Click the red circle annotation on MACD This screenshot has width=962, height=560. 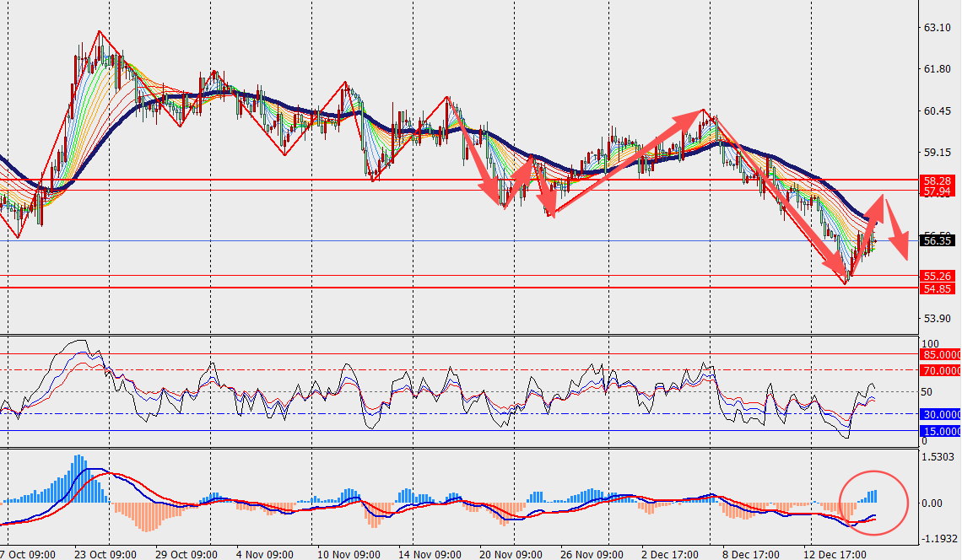tap(874, 503)
